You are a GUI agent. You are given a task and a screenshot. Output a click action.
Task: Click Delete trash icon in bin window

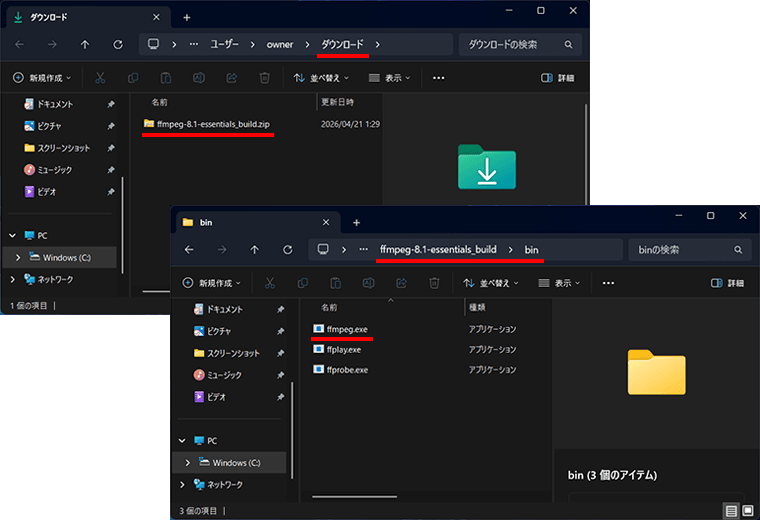coord(434,283)
